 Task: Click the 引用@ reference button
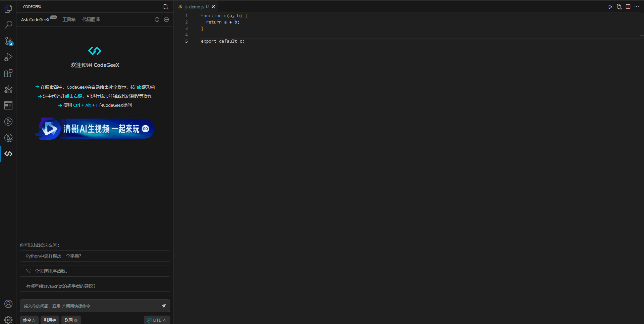point(50,320)
